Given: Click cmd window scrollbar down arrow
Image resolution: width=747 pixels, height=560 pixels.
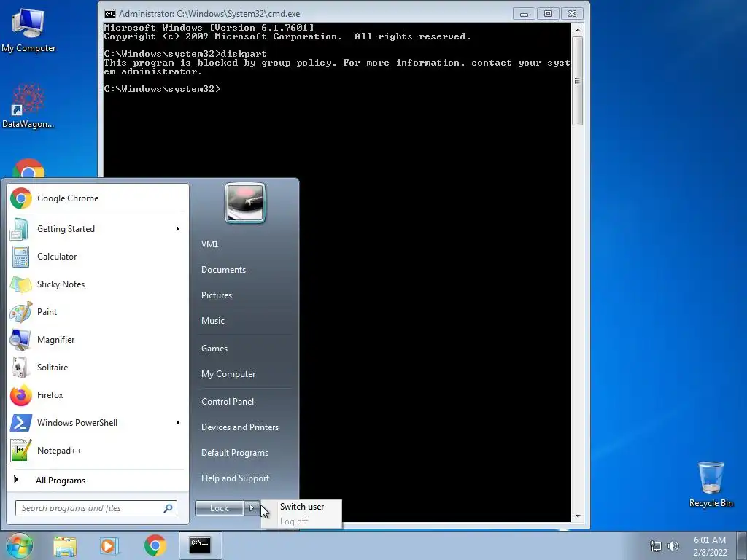Looking at the screenshot, I should pos(578,516).
